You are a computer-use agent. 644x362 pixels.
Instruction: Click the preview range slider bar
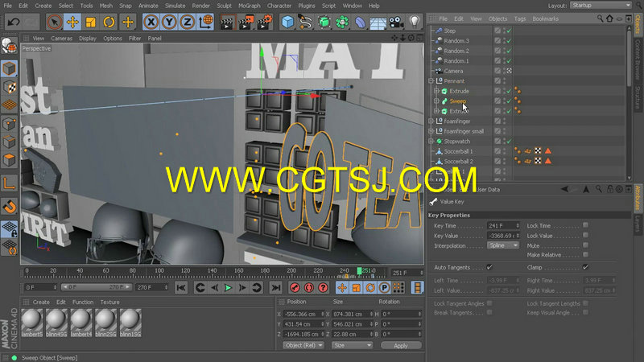point(97,287)
